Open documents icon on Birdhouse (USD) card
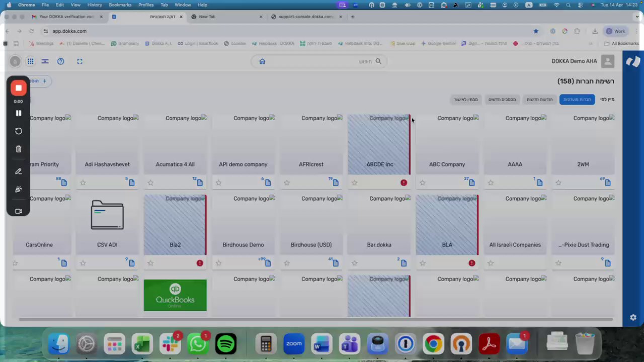 (335, 263)
